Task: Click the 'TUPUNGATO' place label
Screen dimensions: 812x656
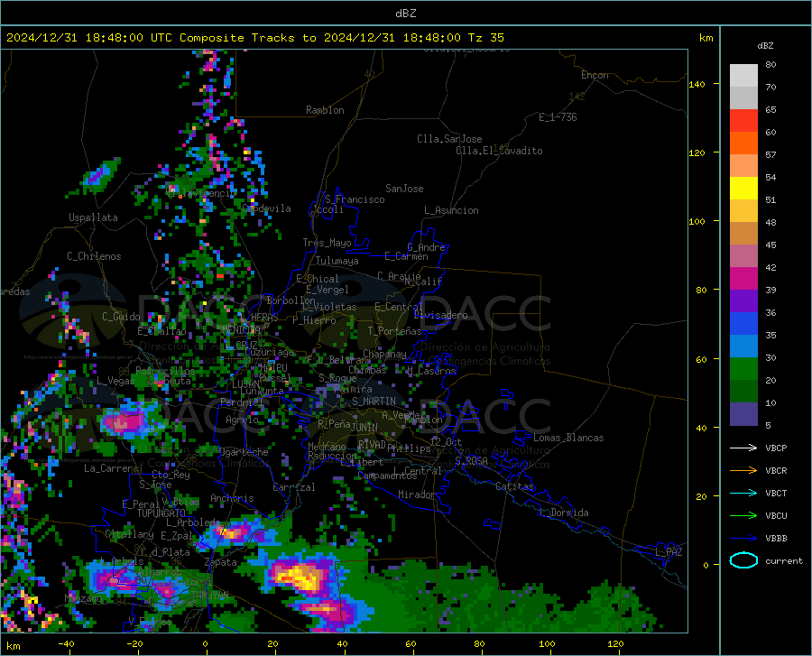Action: pyautogui.click(x=161, y=513)
